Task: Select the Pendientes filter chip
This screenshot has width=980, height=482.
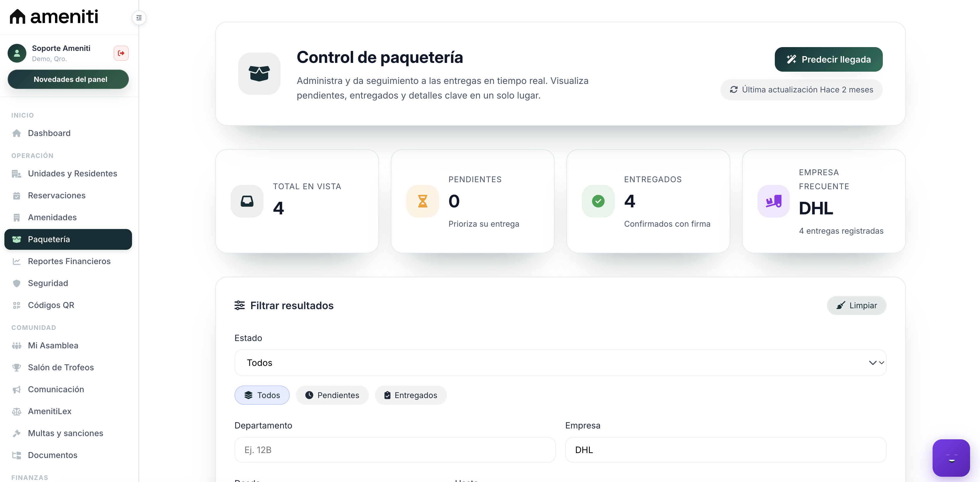Action: point(332,395)
